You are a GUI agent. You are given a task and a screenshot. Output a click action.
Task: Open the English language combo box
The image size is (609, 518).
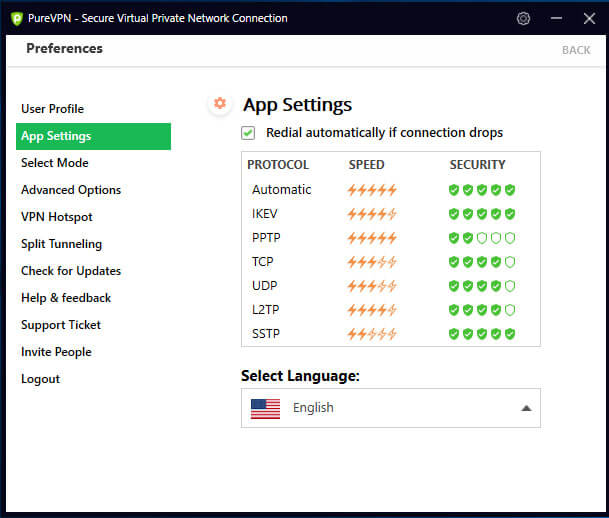[x=390, y=408]
